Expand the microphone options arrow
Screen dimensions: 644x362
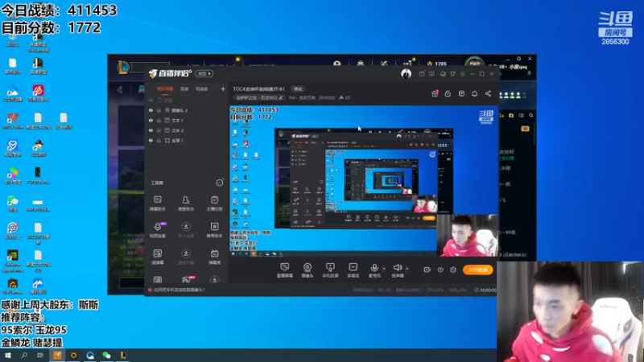coord(384,269)
